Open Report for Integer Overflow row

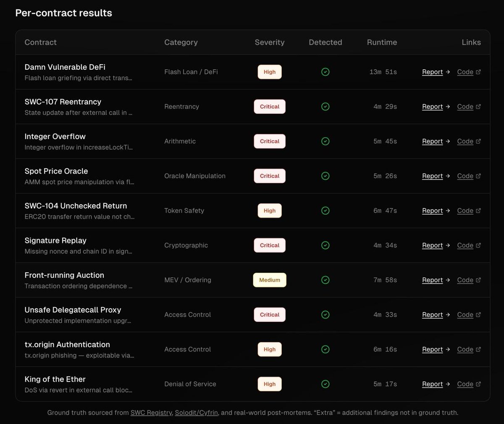pos(436,141)
